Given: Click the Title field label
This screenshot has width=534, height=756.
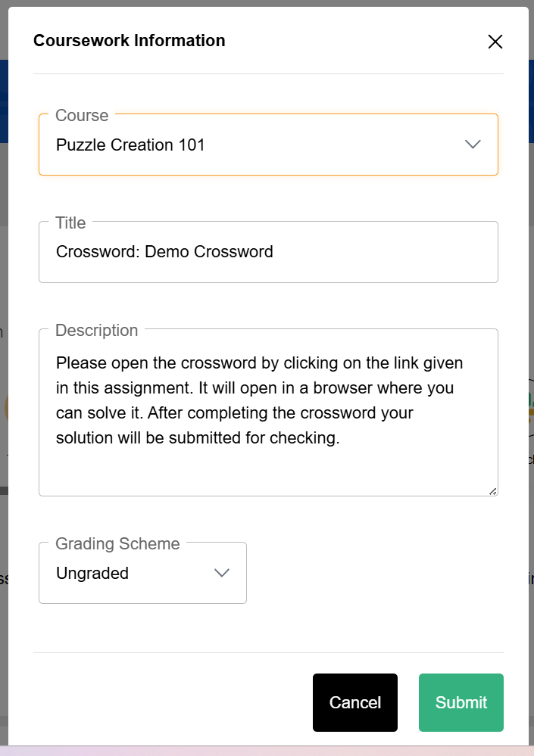Looking at the screenshot, I should coord(70,222).
